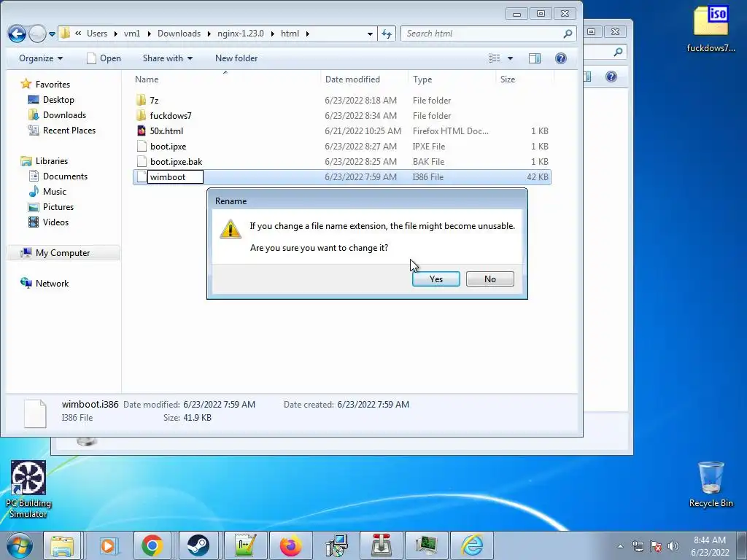Expand the arrow after html breadcrumb
Image resolution: width=747 pixels, height=560 pixels.
(x=307, y=34)
